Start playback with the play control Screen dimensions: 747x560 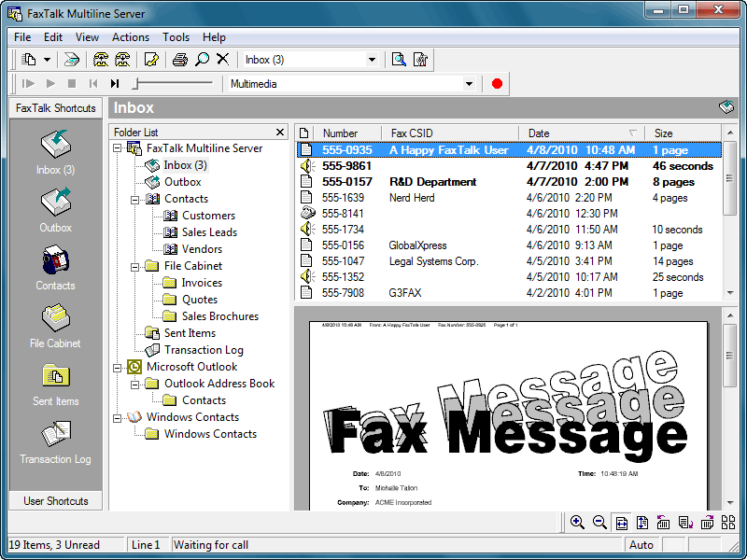pos(50,83)
